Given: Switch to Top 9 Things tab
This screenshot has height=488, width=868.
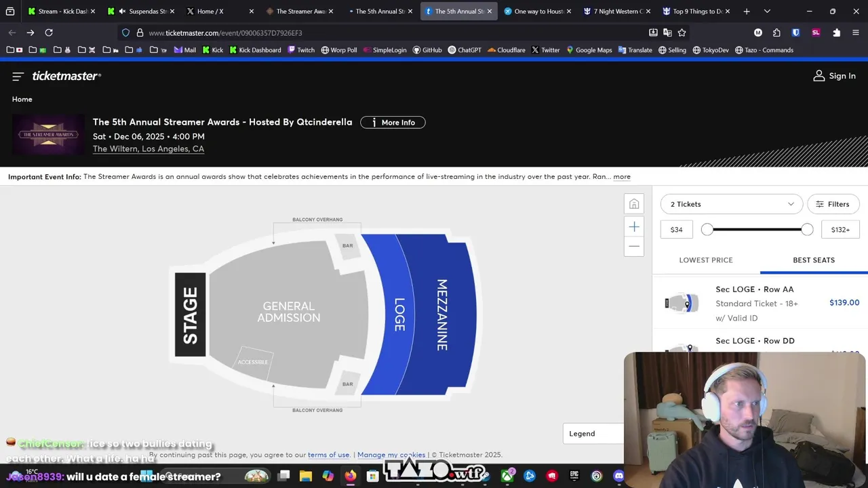Looking at the screenshot, I should 696,12.
